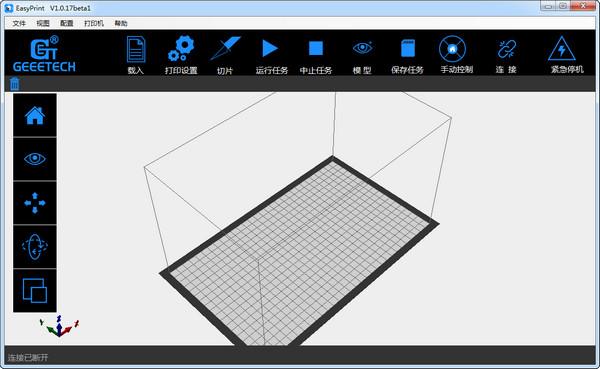This screenshot has width=600, height=369.
Task: Choose the move arrows tool
Action: 35,202
